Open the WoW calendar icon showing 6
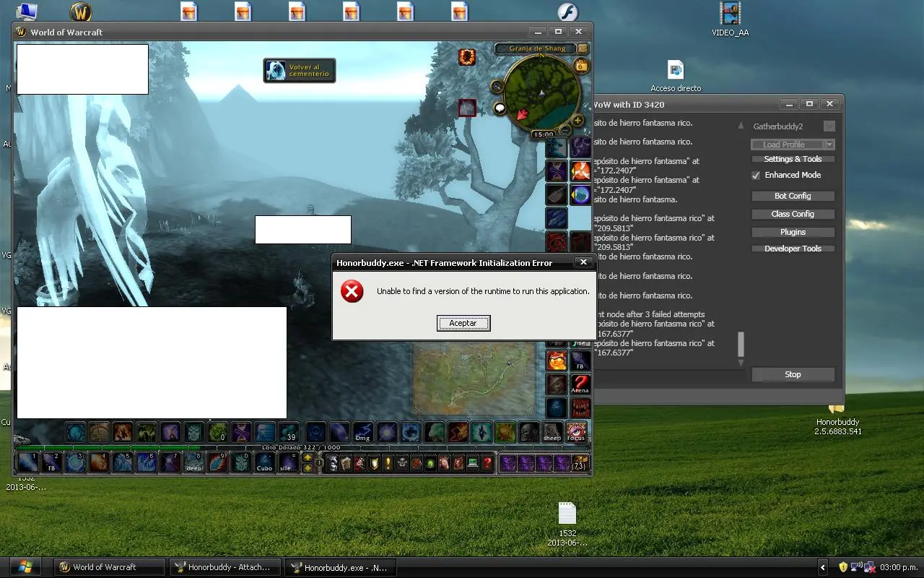The width and height of the screenshot is (924, 578). pos(581,66)
